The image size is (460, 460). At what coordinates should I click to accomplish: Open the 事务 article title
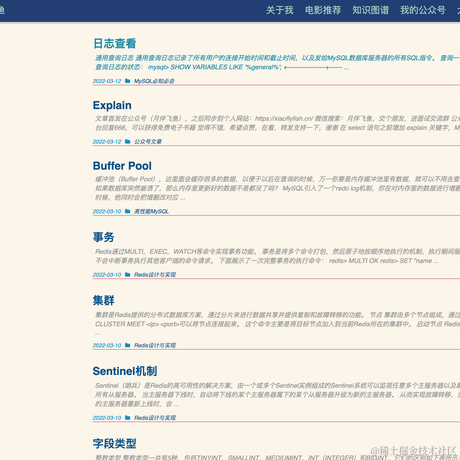(x=104, y=237)
